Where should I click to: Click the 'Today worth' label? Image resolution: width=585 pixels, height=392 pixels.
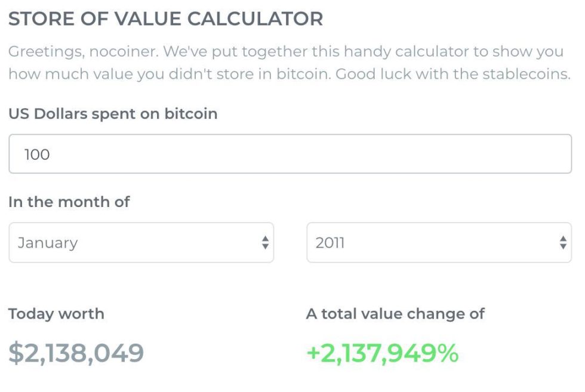click(56, 314)
